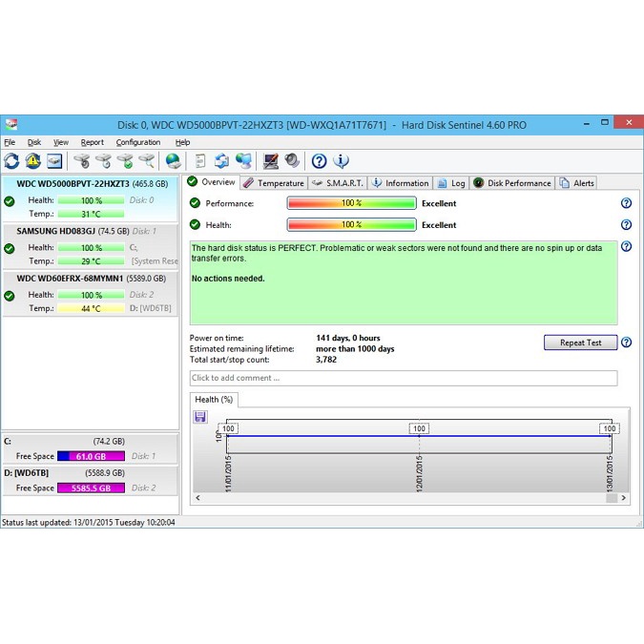This screenshot has width=644, height=644.
Task: Click the 44 °C temperature bar
Action: click(91, 308)
